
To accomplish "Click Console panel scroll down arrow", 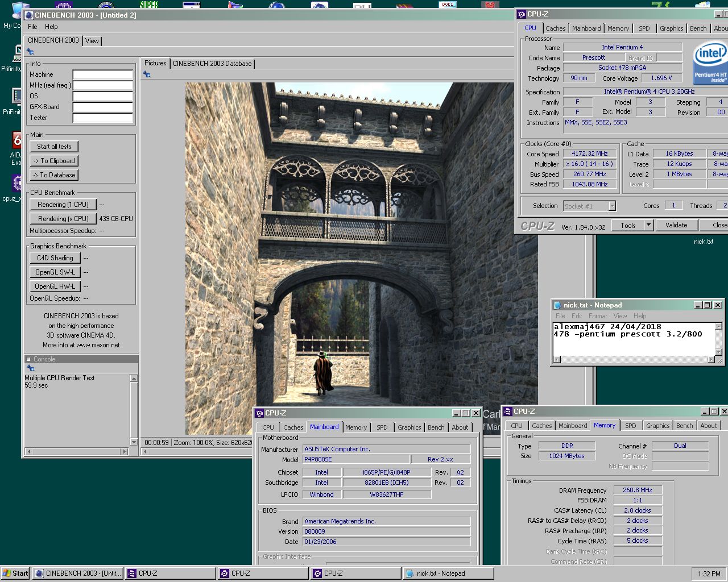I will (x=134, y=442).
